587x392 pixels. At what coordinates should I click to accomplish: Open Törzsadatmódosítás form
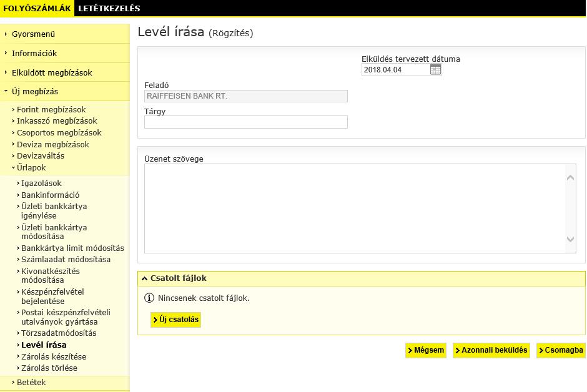tap(59, 333)
